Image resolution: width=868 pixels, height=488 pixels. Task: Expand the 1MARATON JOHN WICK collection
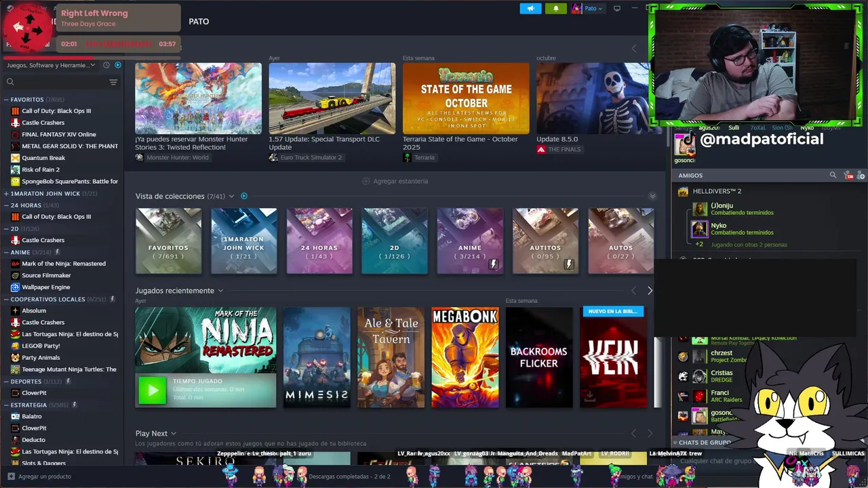pos(6,193)
